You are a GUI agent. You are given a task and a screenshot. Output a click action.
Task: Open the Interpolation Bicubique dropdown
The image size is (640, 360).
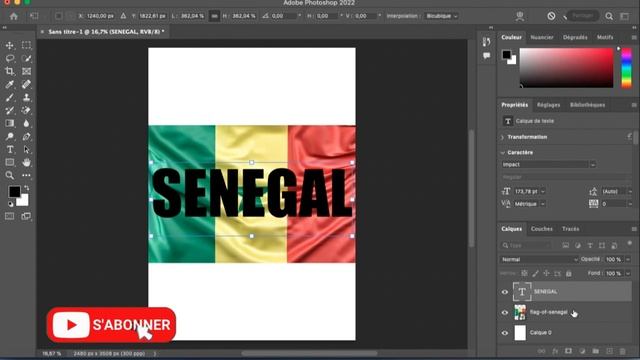point(442,16)
